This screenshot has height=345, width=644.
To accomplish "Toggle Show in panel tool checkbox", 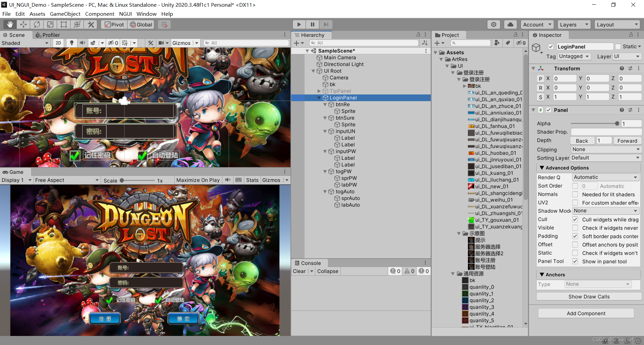I will point(575,261).
